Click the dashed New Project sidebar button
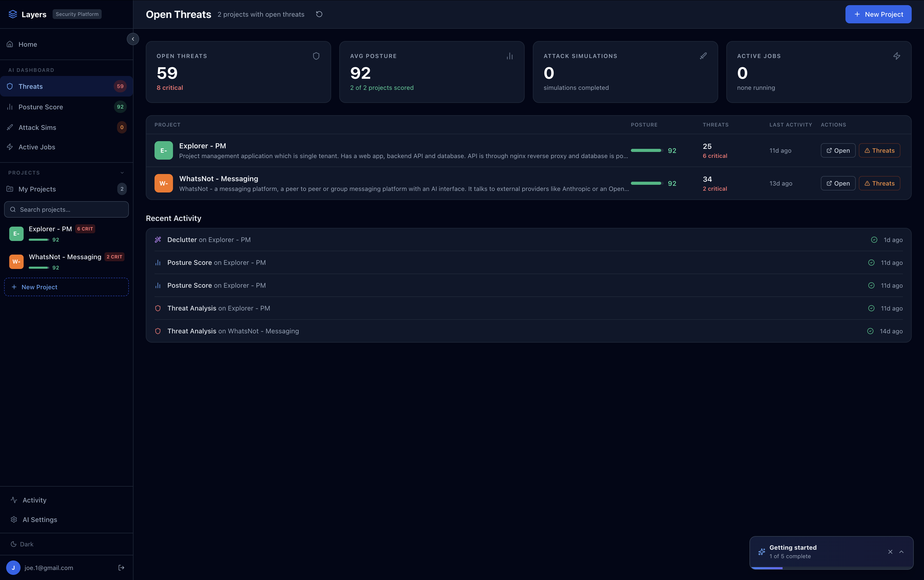Image resolution: width=924 pixels, height=580 pixels. click(x=66, y=287)
